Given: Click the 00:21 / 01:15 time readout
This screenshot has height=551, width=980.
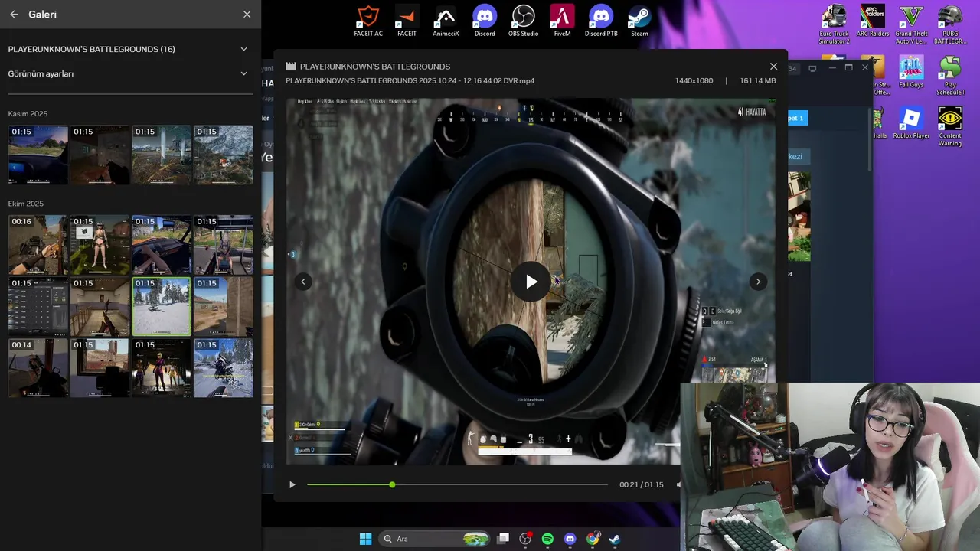Looking at the screenshot, I should (642, 484).
